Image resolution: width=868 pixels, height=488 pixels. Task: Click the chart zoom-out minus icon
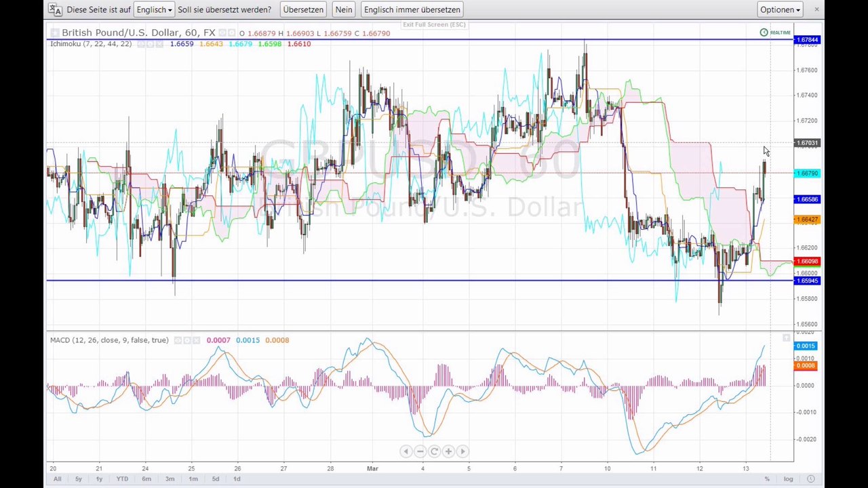pos(420,451)
